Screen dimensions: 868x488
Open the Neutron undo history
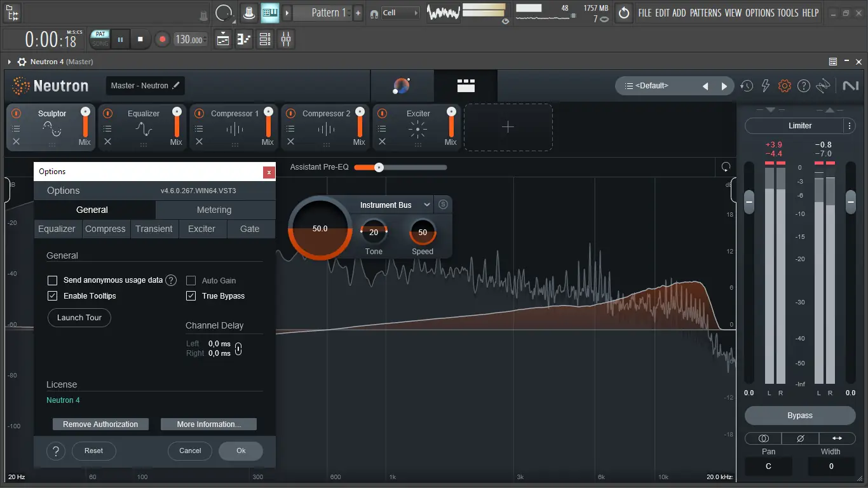(x=747, y=86)
